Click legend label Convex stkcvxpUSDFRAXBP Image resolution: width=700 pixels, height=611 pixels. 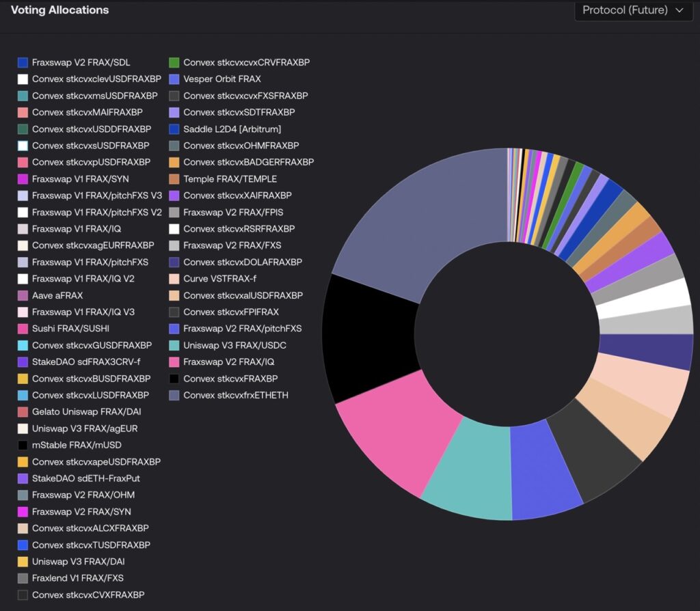pos(91,163)
